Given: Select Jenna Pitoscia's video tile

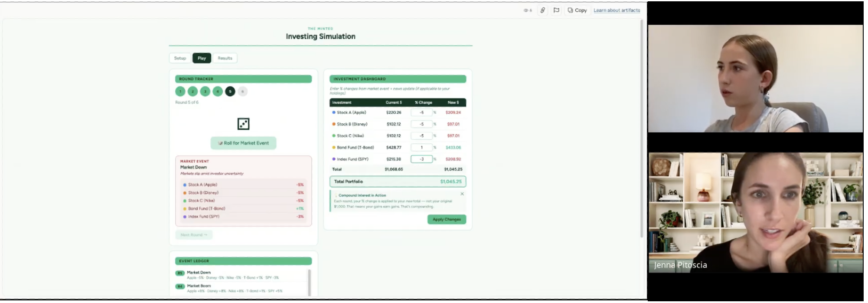Looking at the screenshot, I should coord(755,212).
